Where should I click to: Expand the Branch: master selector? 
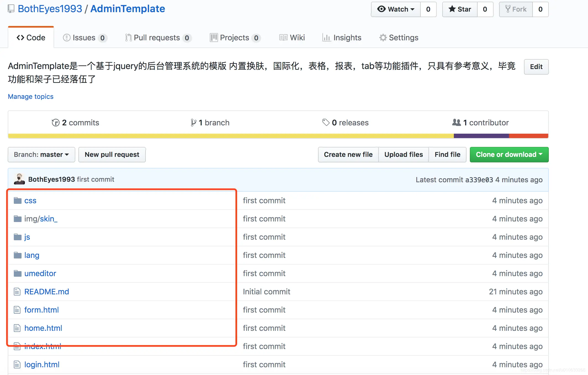coord(41,155)
